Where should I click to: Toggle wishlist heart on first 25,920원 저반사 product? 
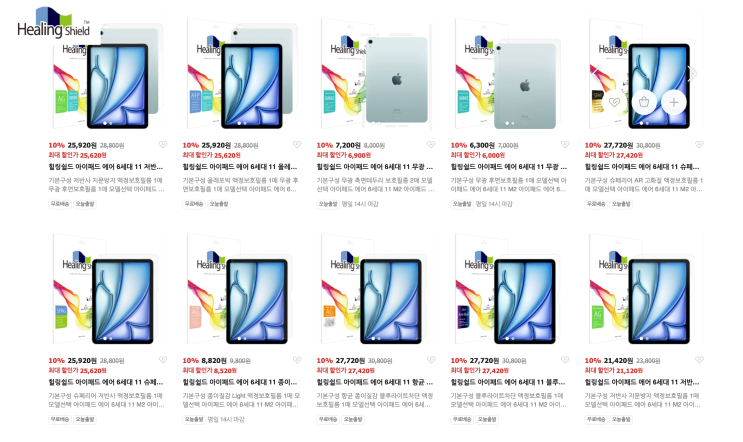point(163,144)
